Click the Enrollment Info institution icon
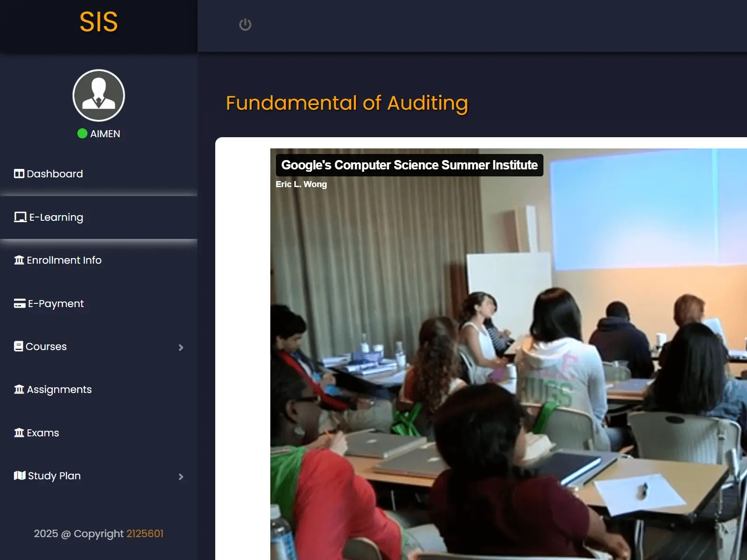The height and width of the screenshot is (560, 747). pos(19,260)
